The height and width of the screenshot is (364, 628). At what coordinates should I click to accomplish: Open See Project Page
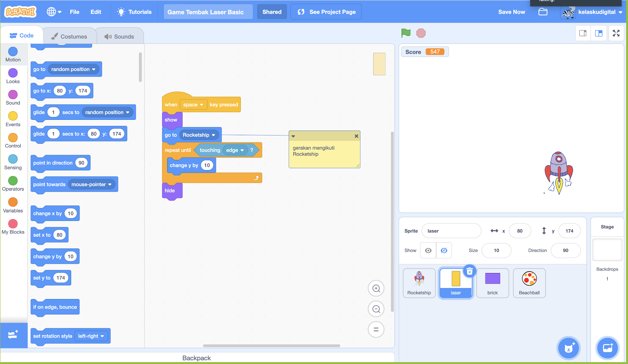click(326, 12)
